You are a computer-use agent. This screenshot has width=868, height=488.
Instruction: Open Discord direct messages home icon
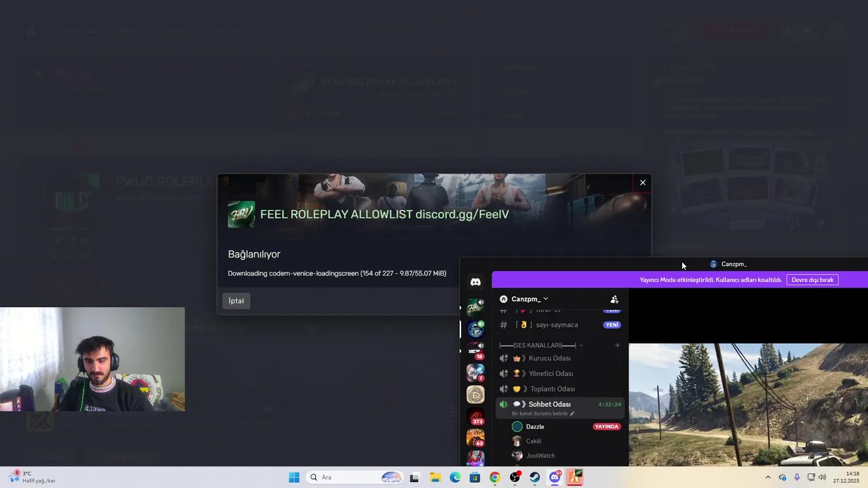click(475, 282)
